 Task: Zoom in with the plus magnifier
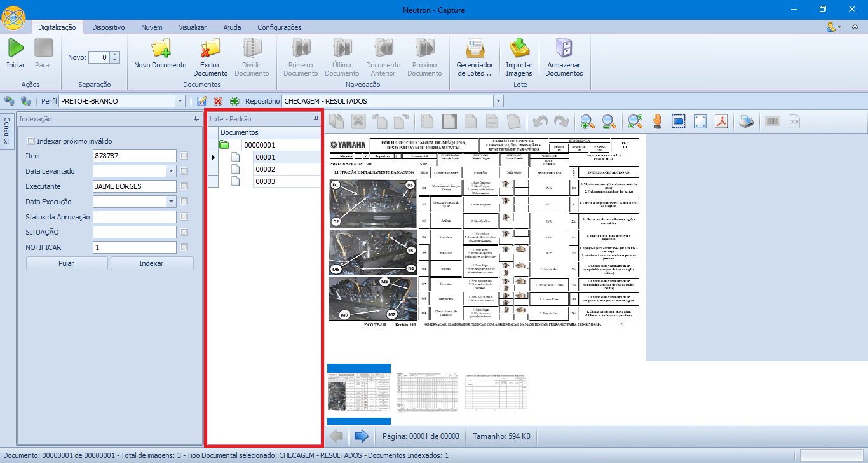(x=587, y=121)
